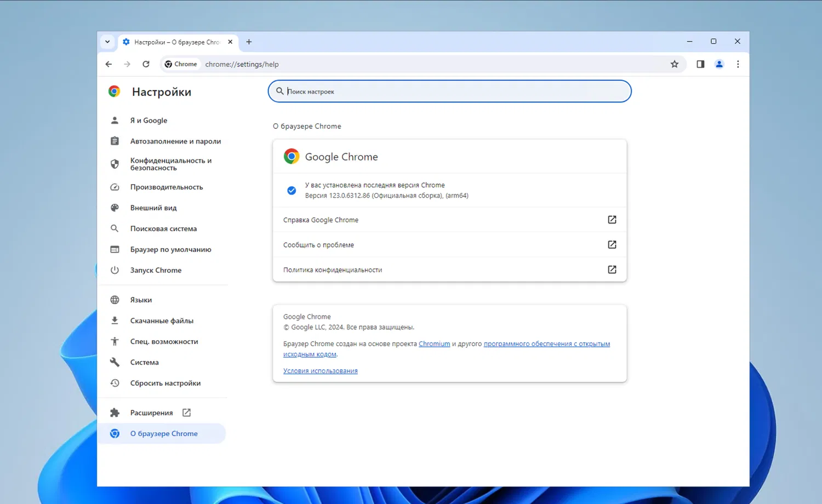This screenshot has width=822, height=504.
Task: Open Справка Google Chrome row
Action: [449, 220]
